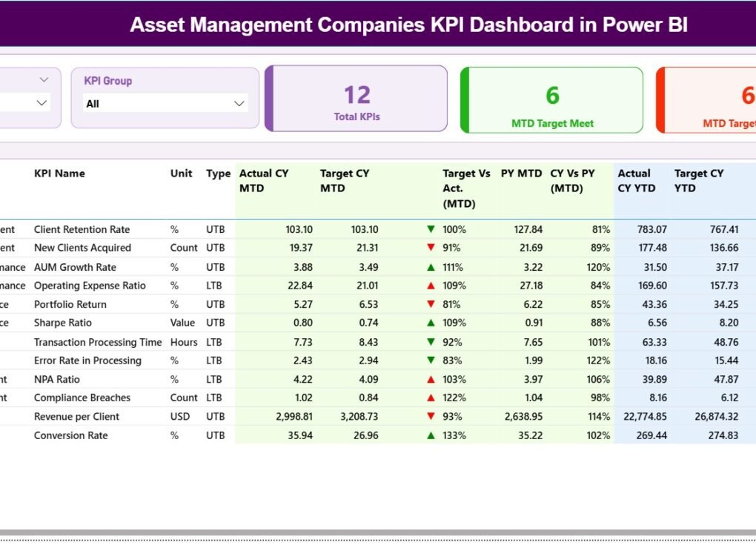This screenshot has width=756, height=543.
Task: Select the Operating Expense Ratio cell
Action: click(x=90, y=286)
